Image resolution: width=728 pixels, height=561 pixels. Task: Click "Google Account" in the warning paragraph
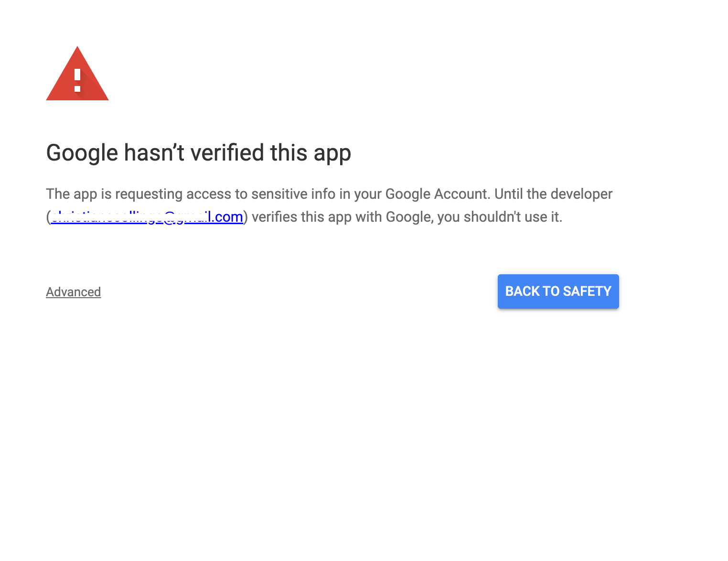tap(437, 194)
